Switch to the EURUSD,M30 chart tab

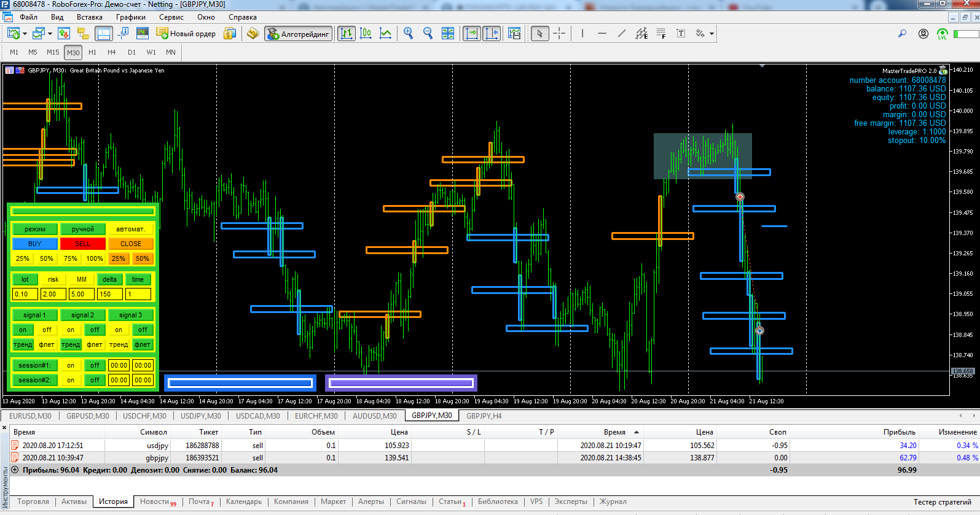tap(30, 416)
